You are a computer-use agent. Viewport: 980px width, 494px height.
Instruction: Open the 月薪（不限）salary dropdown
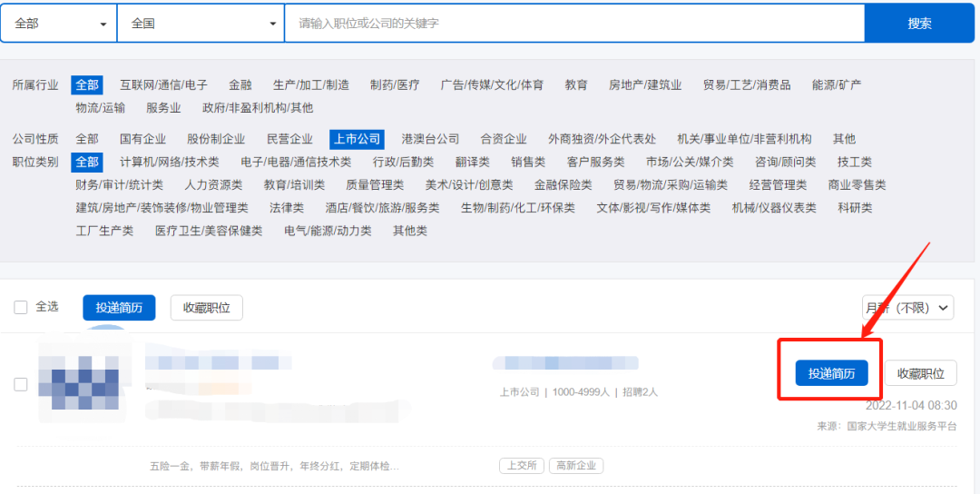pyautogui.click(x=908, y=308)
